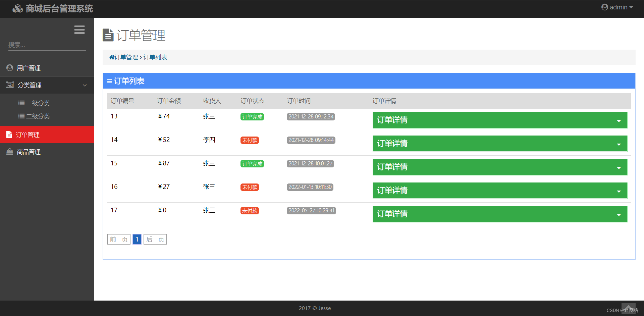
Task: Click the 一级分类 list icon
Action: (21, 103)
